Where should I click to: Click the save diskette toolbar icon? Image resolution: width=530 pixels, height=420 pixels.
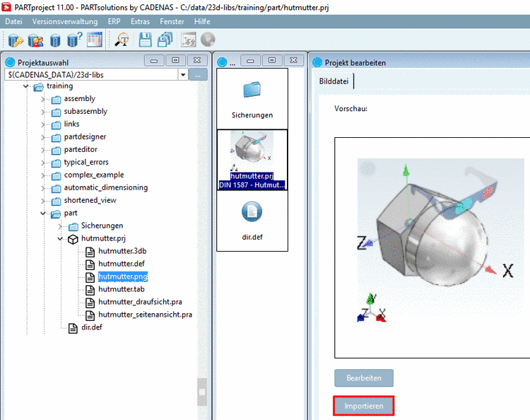click(146, 40)
